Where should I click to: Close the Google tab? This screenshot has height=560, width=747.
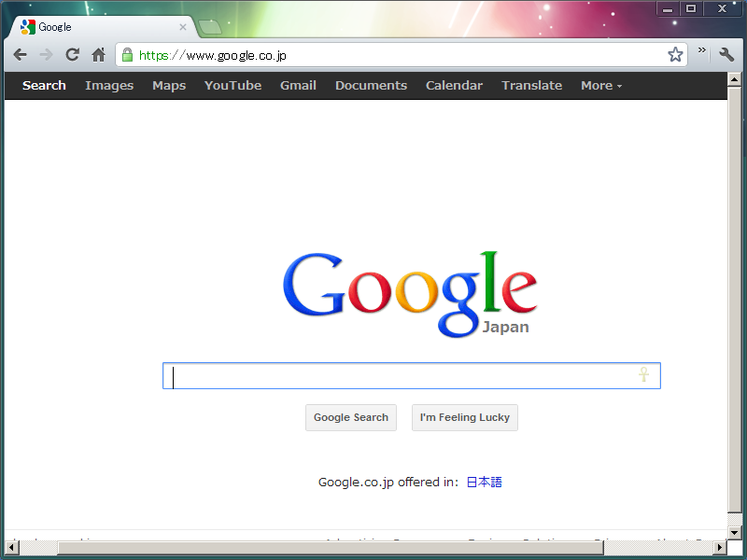(x=182, y=27)
